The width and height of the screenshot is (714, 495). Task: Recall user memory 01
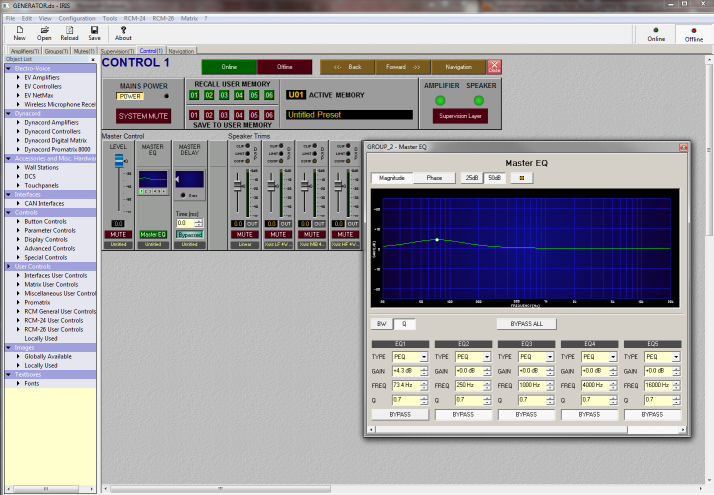[194, 95]
